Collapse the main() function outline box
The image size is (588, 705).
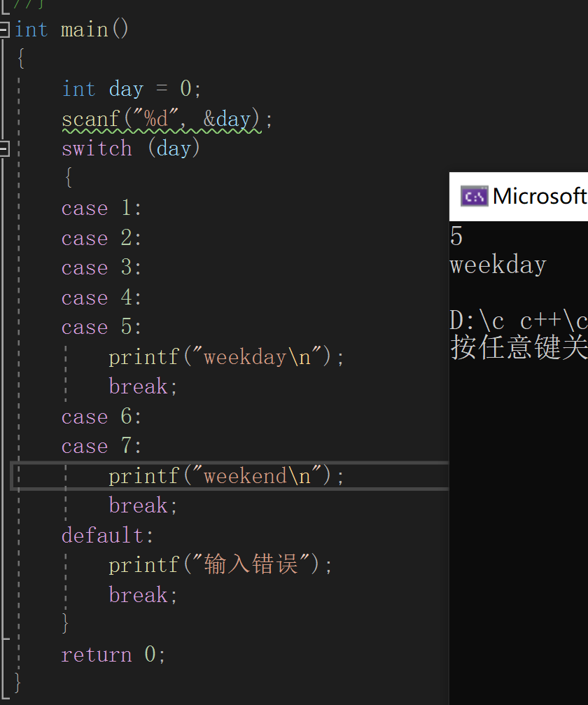pyautogui.click(x=4, y=29)
